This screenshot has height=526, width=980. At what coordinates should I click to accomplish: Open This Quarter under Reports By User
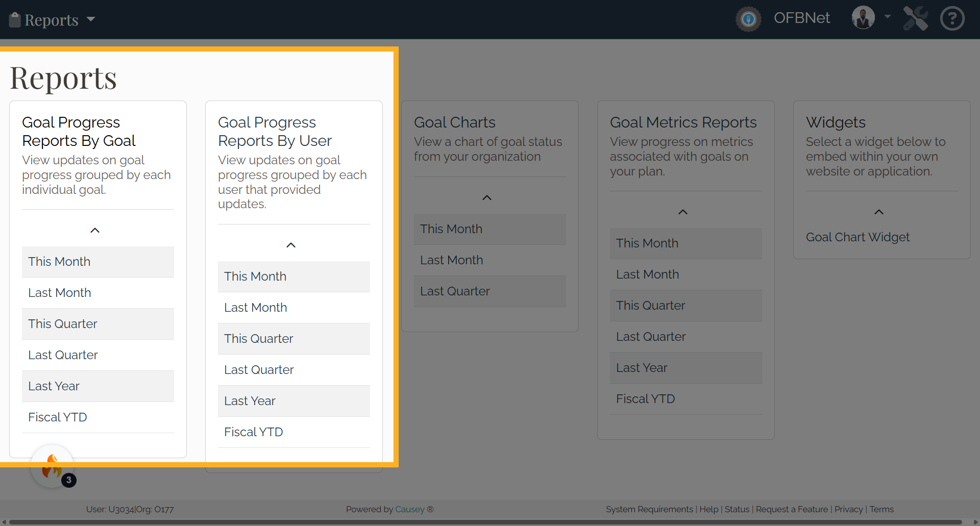click(x=294, y=339)
